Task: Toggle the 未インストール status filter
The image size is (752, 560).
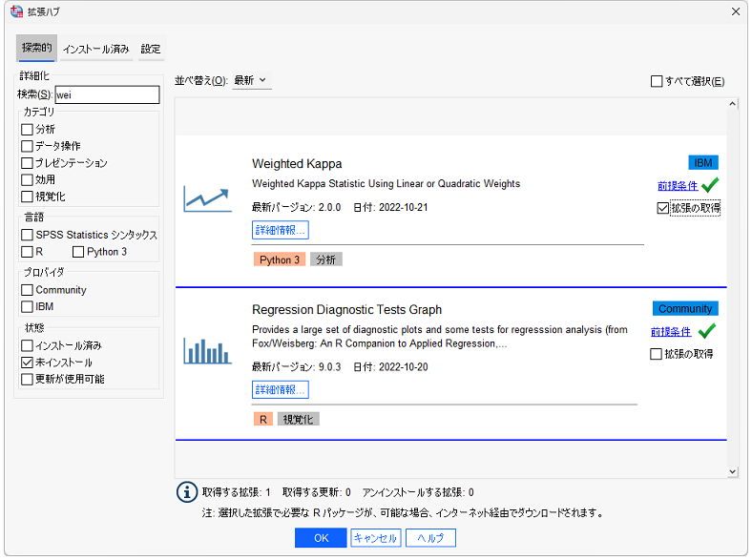Action: click(x=27, y=363)
